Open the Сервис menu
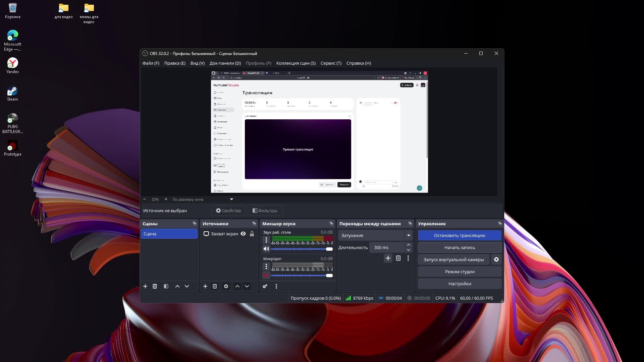Screen dimensions: 644x362 (x=331, y=63)
